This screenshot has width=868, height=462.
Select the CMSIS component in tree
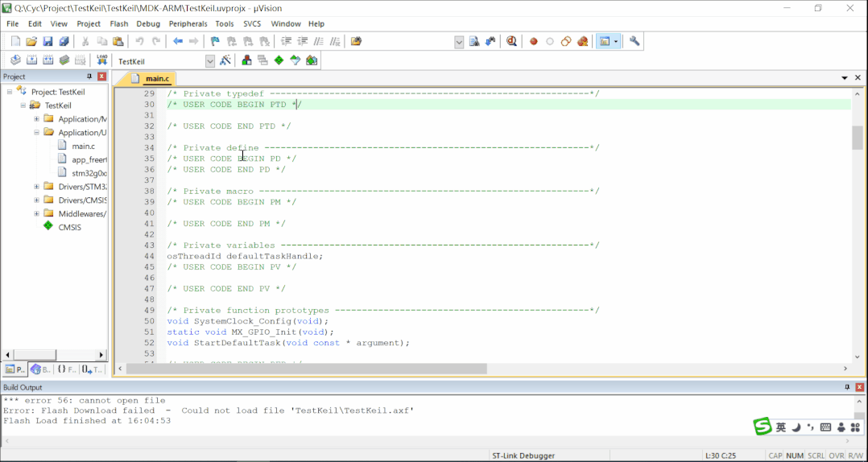[70, 227]
